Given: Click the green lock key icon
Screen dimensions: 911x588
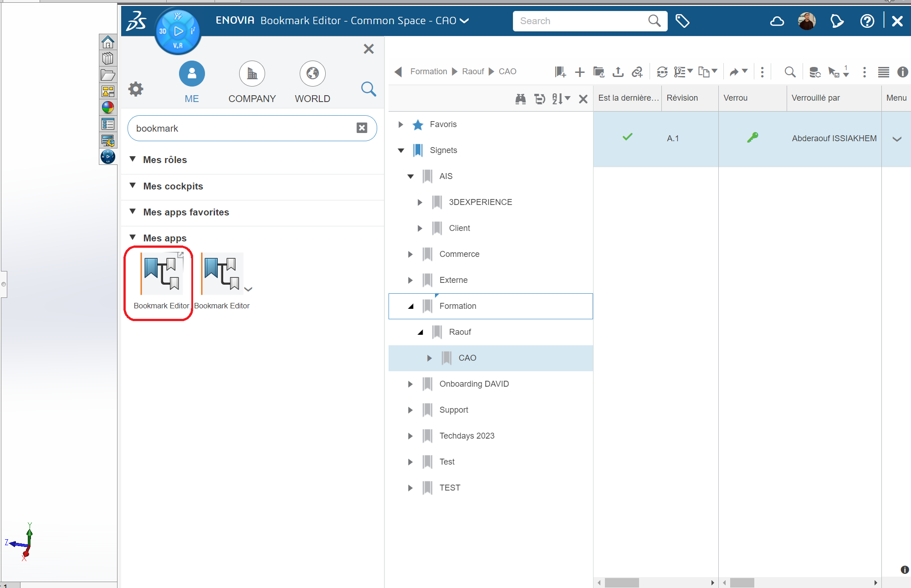Looking at the screenshot, I should 752,137.
